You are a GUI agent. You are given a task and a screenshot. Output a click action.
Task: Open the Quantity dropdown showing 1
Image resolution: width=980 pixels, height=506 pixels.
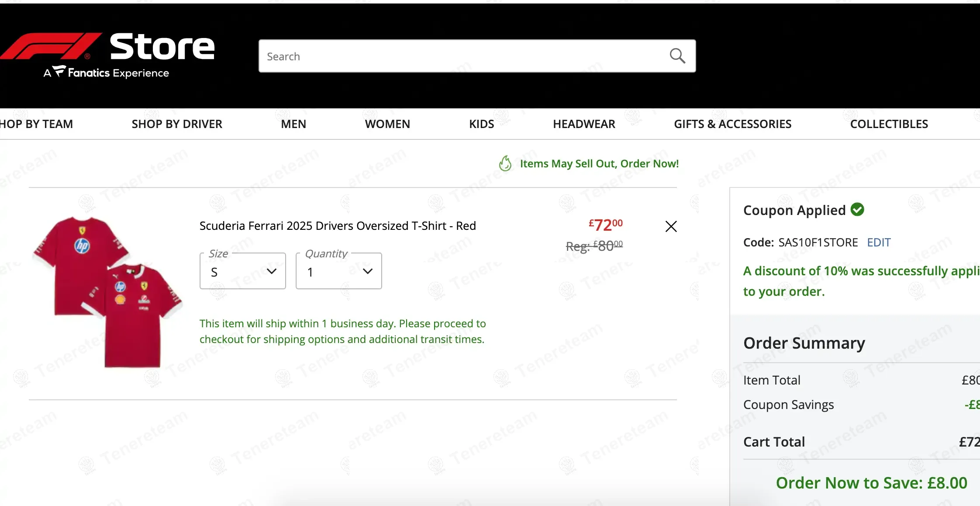[x=338, y=271]
